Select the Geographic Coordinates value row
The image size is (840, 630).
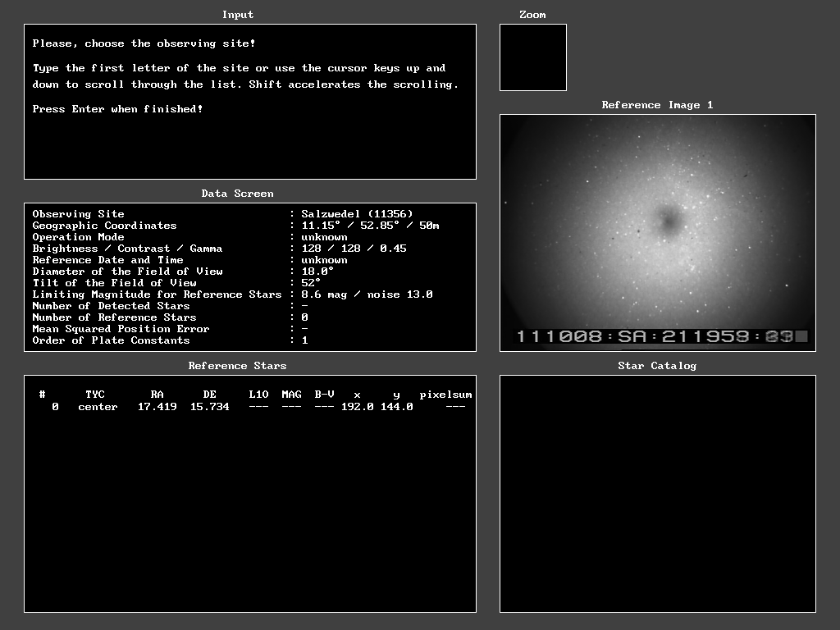(x=370, y=226)
